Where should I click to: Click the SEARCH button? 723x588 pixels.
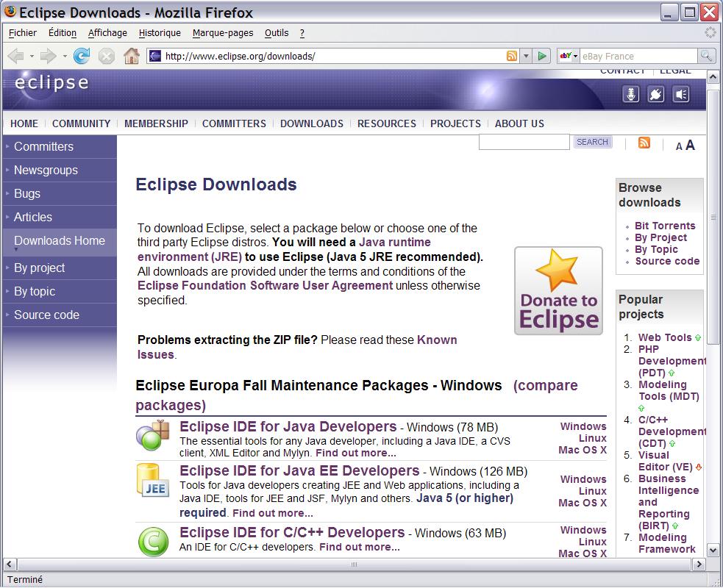[592, 142]
